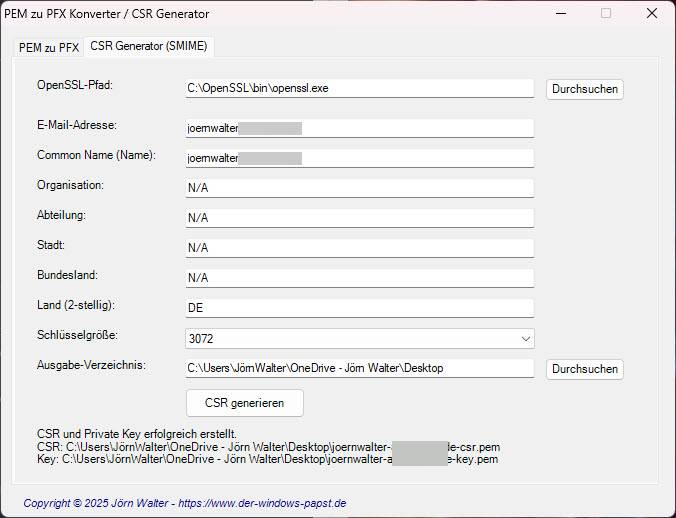Click the OpenSSL-Pfad input field
The height and width of the screenshot is (518, 676).
tap(359, 88)
